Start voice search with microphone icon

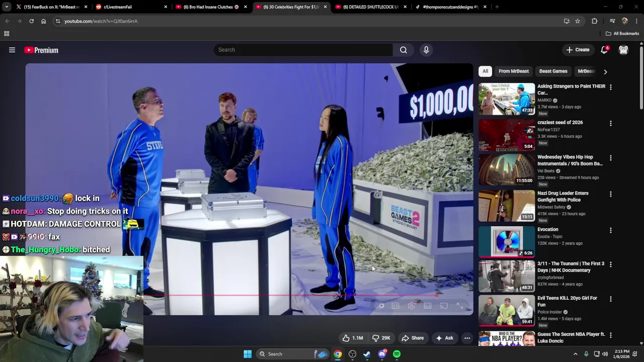426,50
